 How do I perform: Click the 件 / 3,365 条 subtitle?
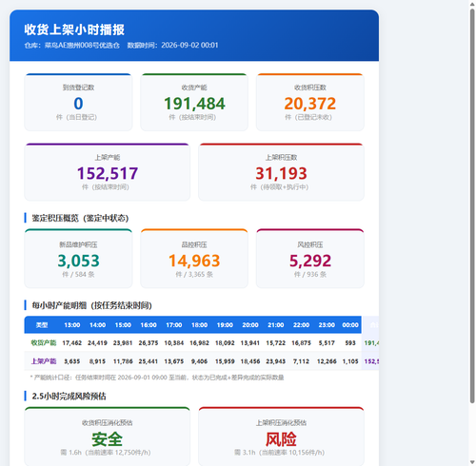[x=194, y=275]
